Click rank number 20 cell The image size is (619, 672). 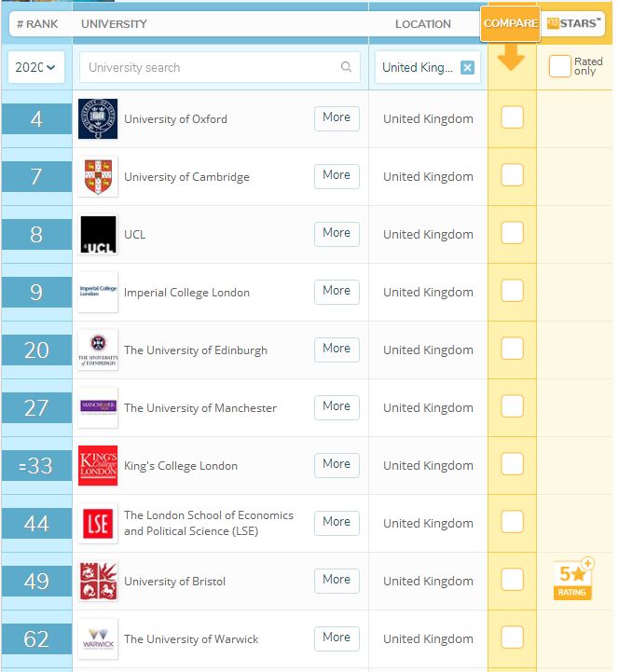coord(36,350)
